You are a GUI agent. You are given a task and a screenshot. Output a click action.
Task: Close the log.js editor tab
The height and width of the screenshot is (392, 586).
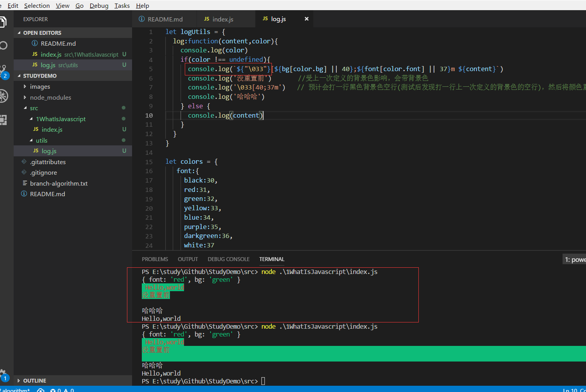307,19
